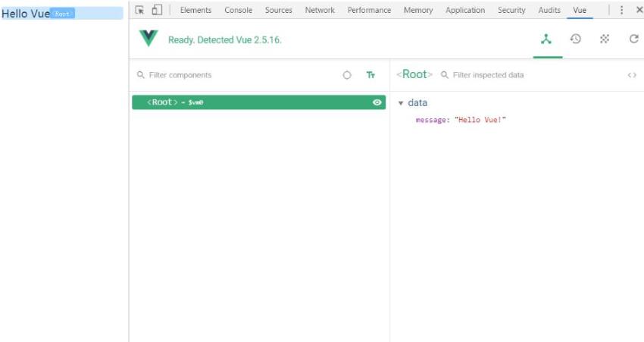Toggle the device toolbar icon

pos(157,10)
